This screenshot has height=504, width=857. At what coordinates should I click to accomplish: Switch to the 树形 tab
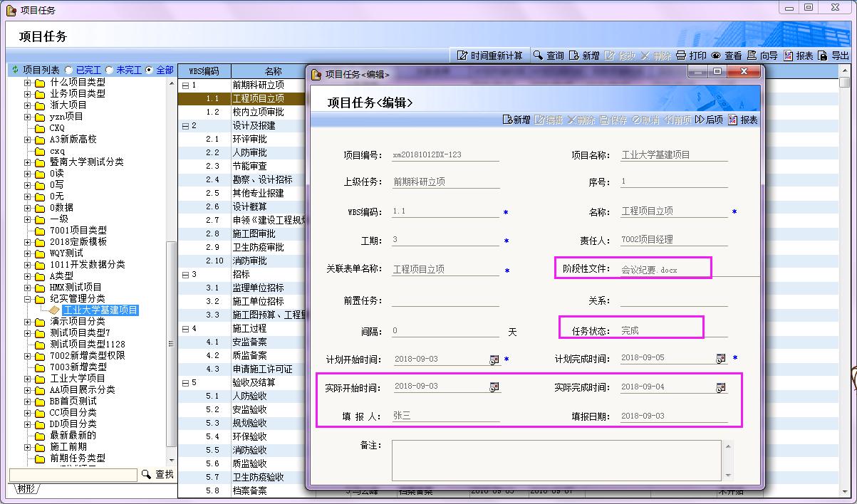(26, 488)
